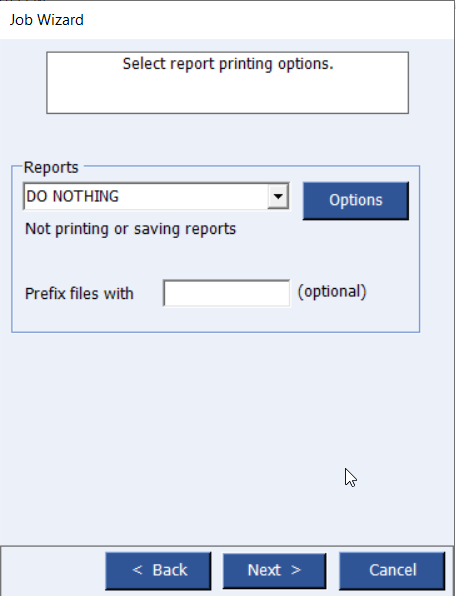Viewport: 456px width, 596px height.
Task: Click the '(optional)' hint label
Action: pyautogui.click(x=332, y=292)
